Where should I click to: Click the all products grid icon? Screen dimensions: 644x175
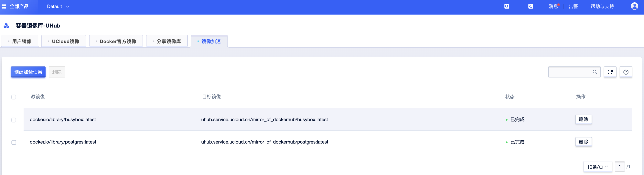[x=4, y=6]
